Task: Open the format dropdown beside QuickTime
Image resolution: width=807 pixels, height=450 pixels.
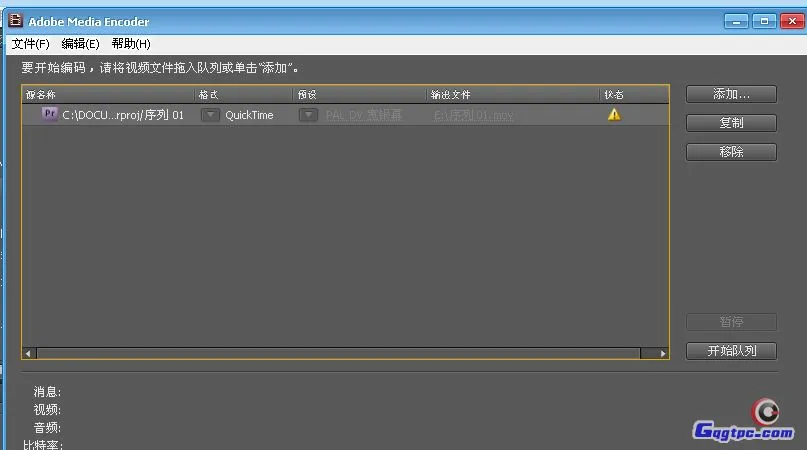Action: pos(210,115)
